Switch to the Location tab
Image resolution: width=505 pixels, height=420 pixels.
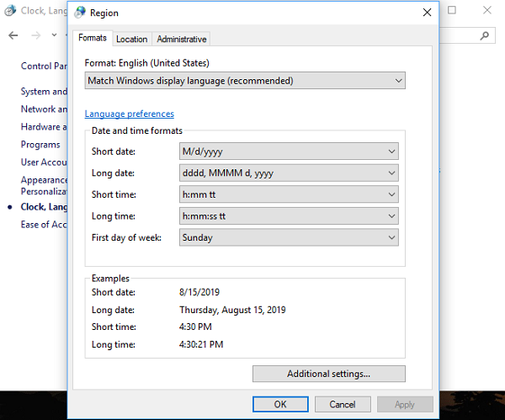pyautogui.click(x=131, y=39)
